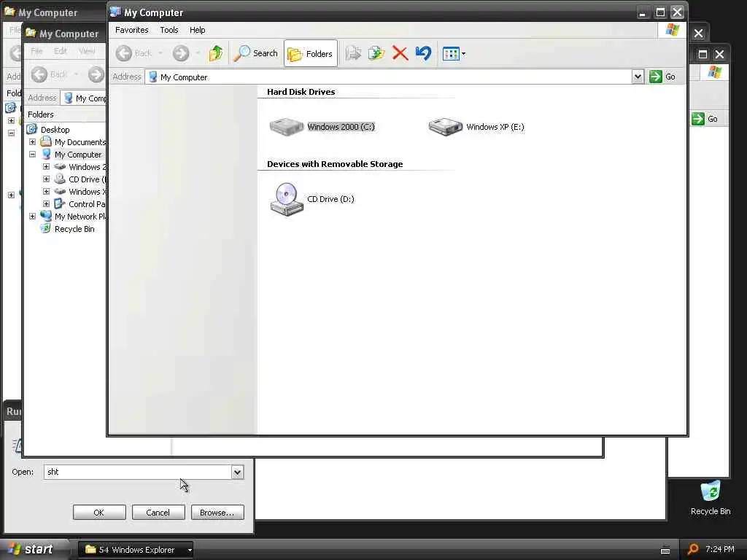Click the keyboard icon in system tray
747x560 pixels.
tap(665, 551)
